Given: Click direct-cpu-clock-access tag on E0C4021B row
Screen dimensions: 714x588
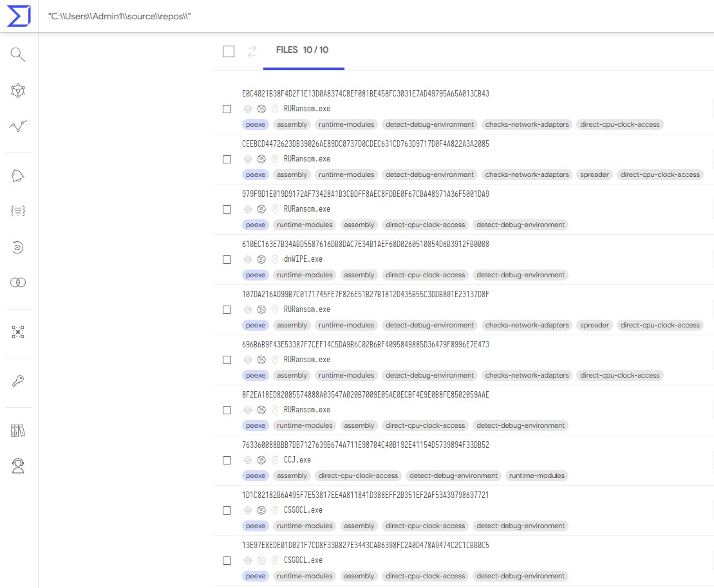Looking at the screenshot, I should (620, 124).
